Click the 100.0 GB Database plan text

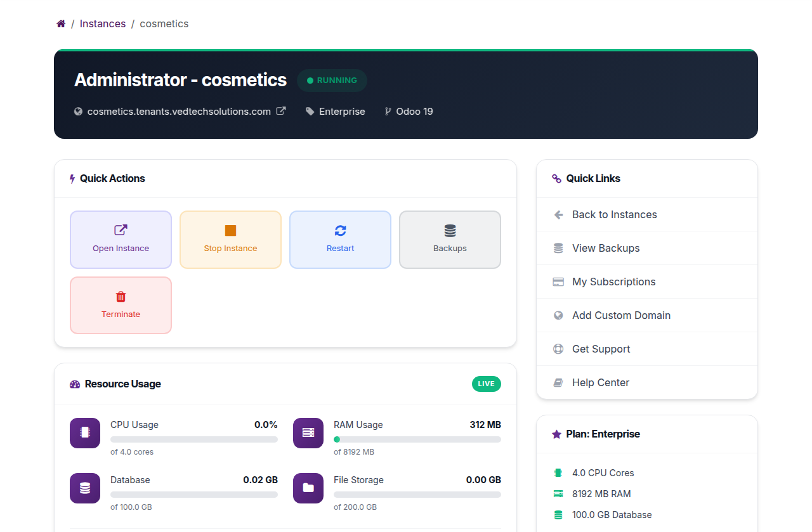(612, 515)
